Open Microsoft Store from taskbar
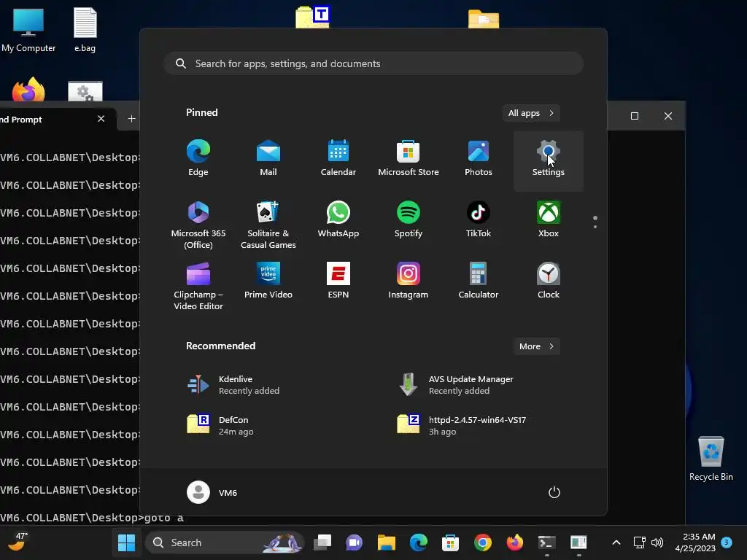This screenshot has height=560, width=747. 450,542
